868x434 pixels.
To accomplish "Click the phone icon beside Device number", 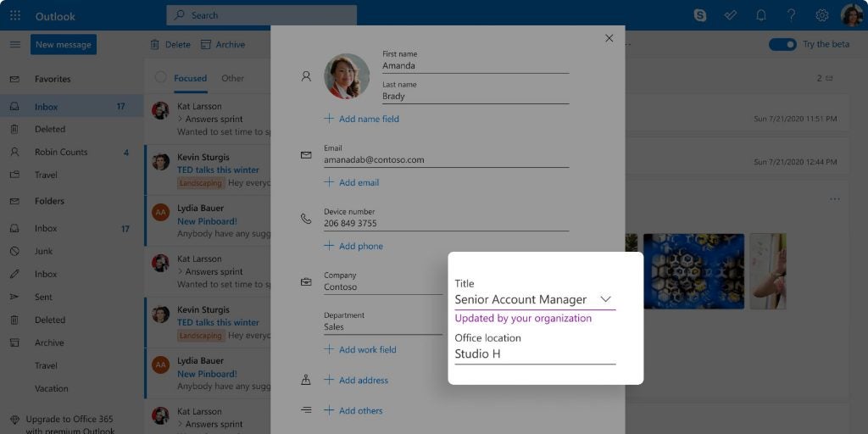I will click(306, 219).
